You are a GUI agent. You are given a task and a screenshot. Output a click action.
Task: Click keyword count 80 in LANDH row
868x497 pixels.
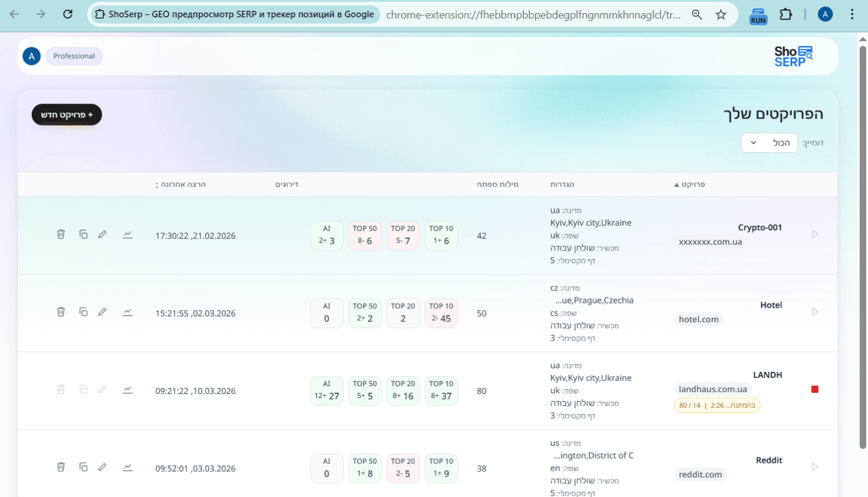tap(482, 391)
